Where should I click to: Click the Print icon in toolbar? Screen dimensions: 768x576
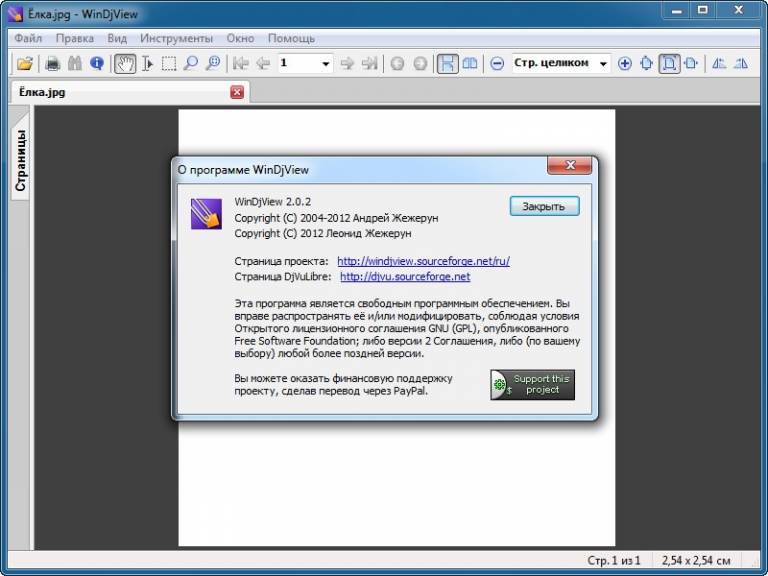pos(52,63)
